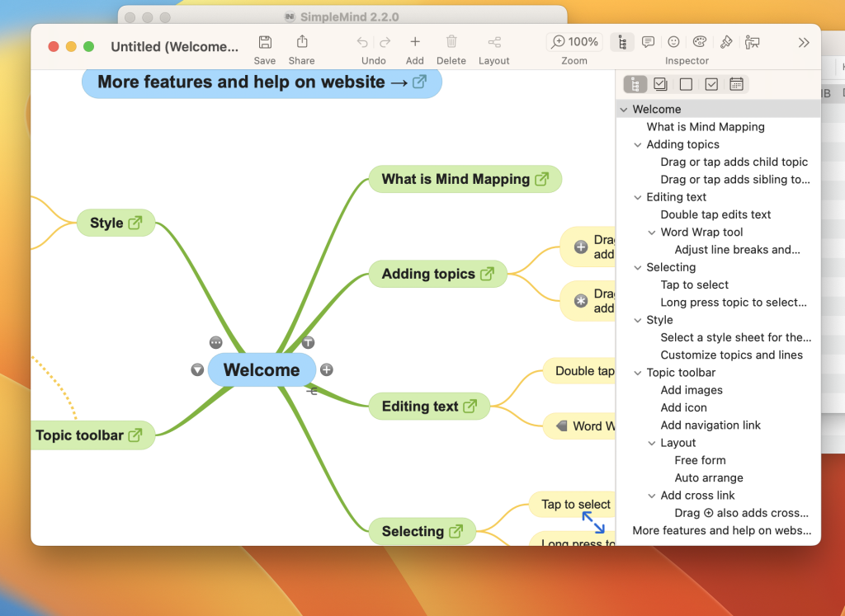Select 'Add images' outline row
The width and height of the screenshot is (845, 616).
point(719,390)
